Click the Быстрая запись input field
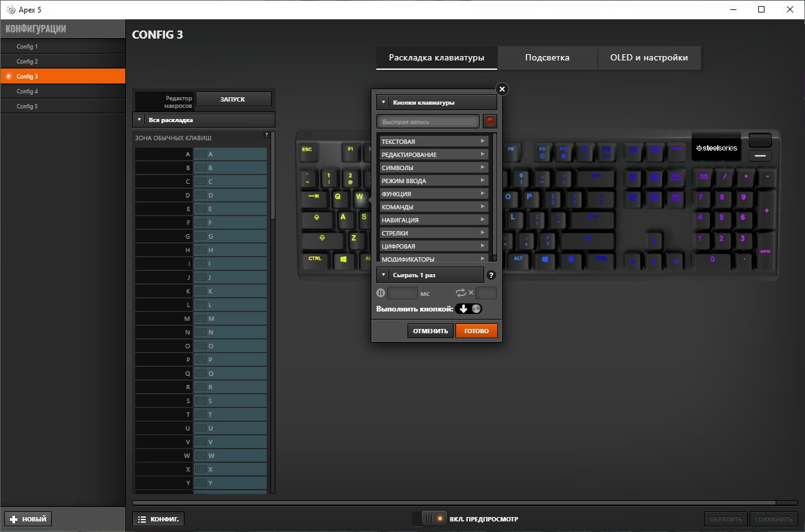The width and height of the screenshot is (805, 532). 428,121
